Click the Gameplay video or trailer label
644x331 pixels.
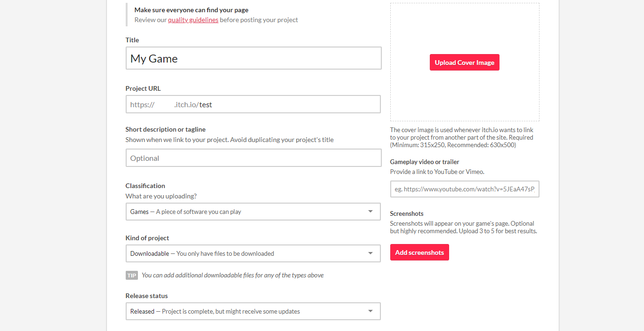tap(424, 162)
